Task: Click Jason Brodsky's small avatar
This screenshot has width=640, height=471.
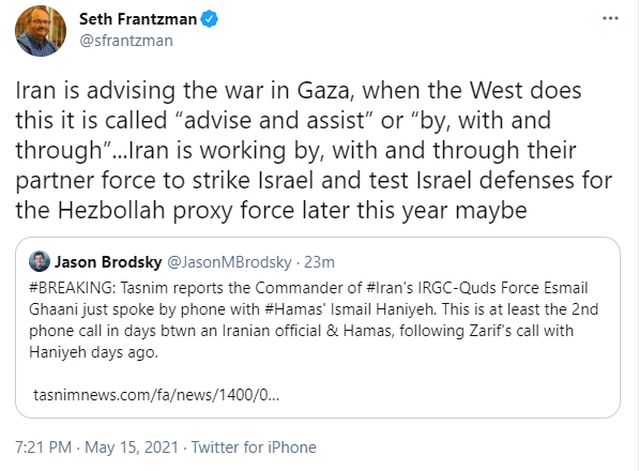Action: 40,262
